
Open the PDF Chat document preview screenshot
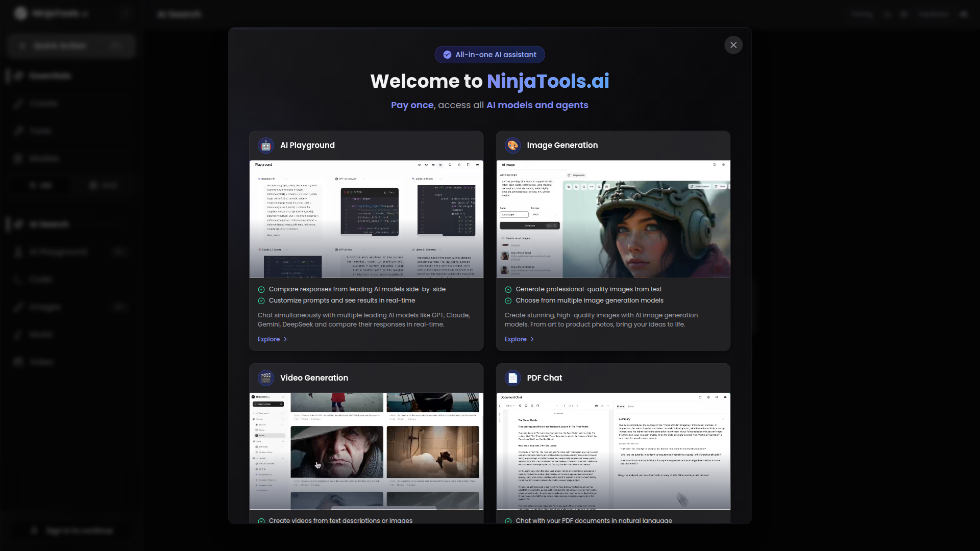613,451
